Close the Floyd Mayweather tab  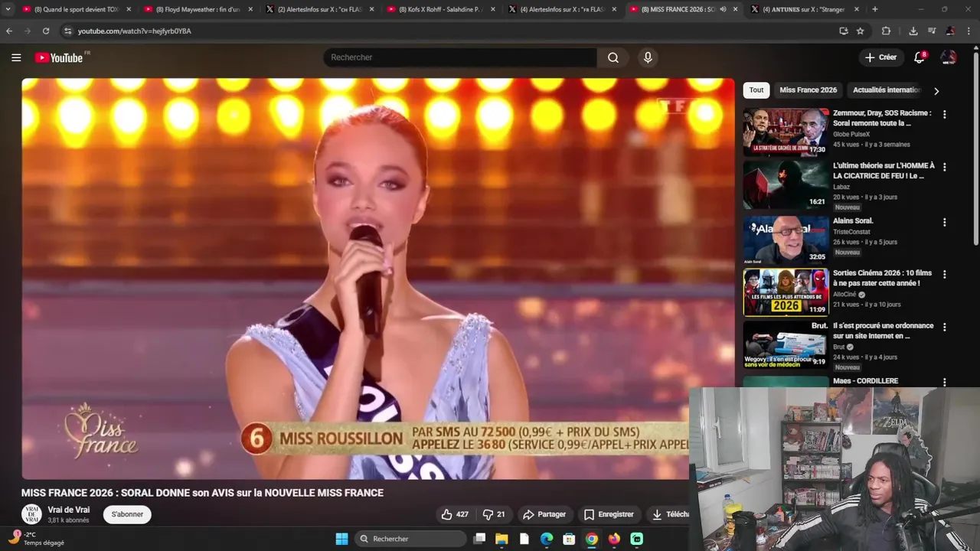point(250,9)
